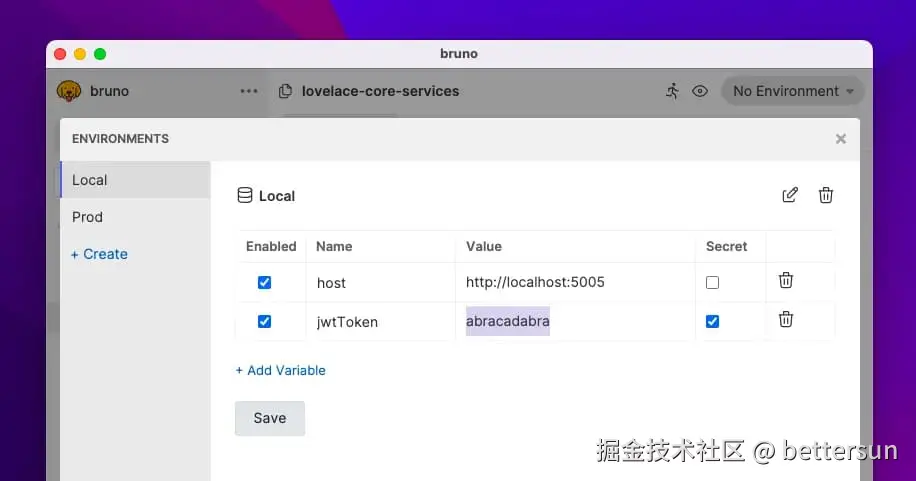Click the green maximize window button
916x481 pixels.
coord(100,54)
